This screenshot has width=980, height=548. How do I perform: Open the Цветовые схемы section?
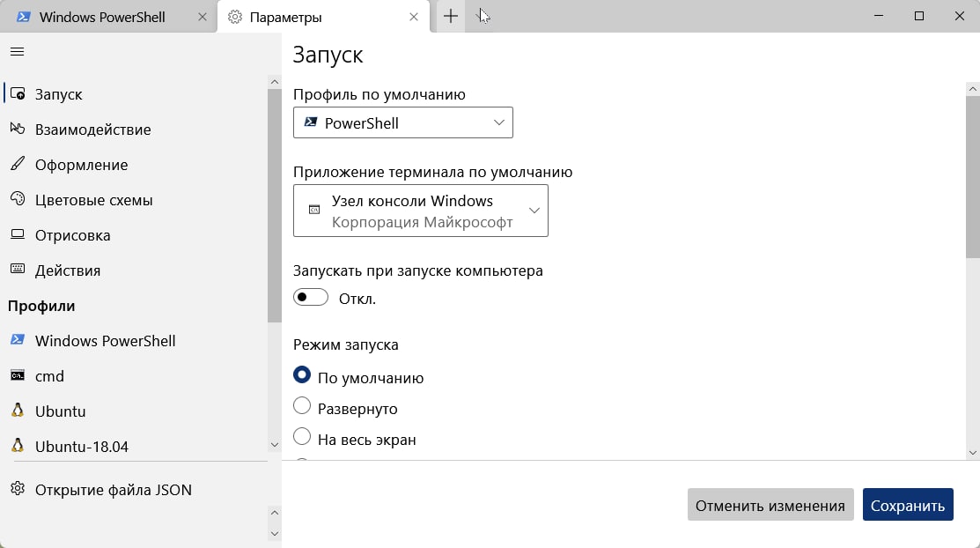(135, 200)
